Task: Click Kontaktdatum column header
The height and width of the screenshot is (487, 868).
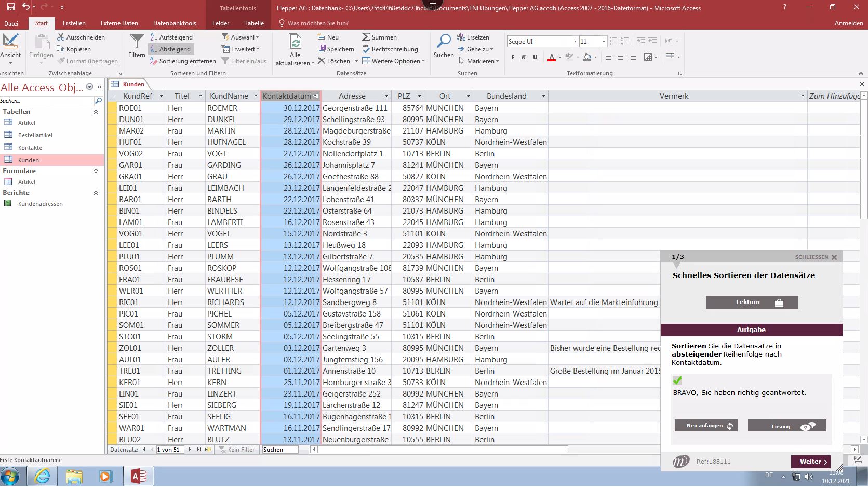Action: coord(287,96)
